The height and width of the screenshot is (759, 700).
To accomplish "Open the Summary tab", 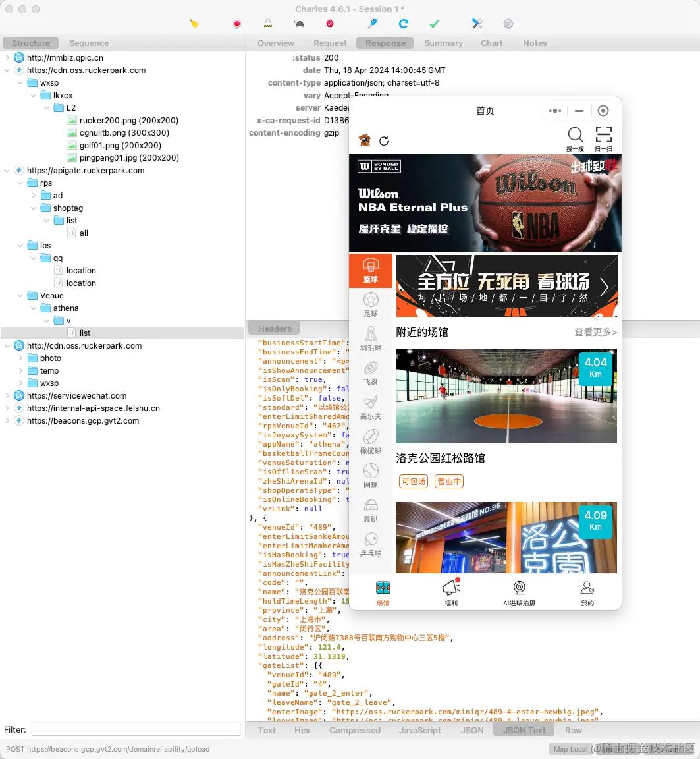I will point(443,43).
